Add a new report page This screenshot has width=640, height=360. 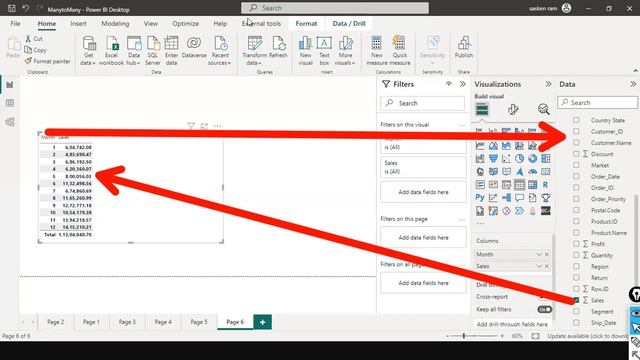(262, 322)
